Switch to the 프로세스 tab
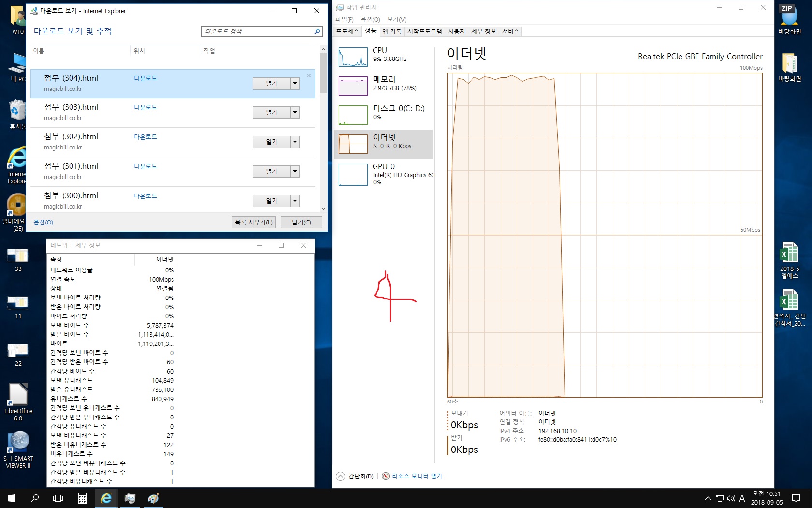 (348, 31)
